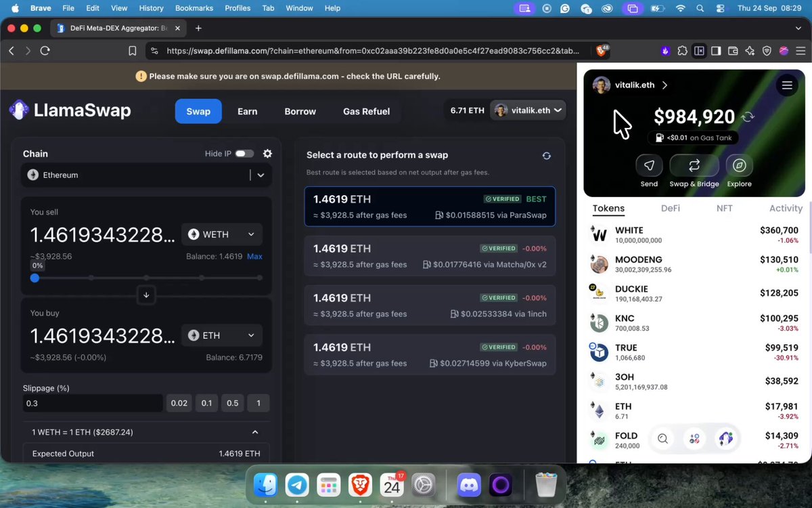Screen dimensions: 812x508
Task: Expand the vitalik.eth wallet account chevron
Action: [x=665, y=85]
